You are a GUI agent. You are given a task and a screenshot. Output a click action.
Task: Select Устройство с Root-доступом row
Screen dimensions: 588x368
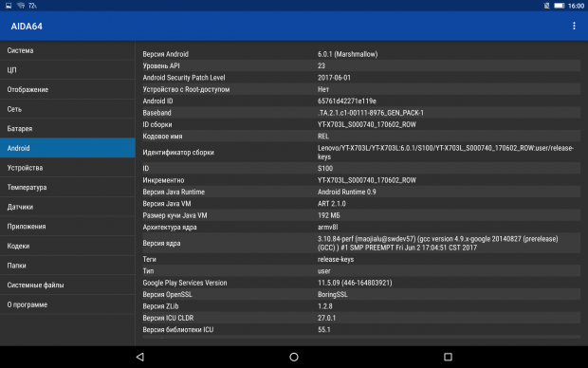point(361,89)
